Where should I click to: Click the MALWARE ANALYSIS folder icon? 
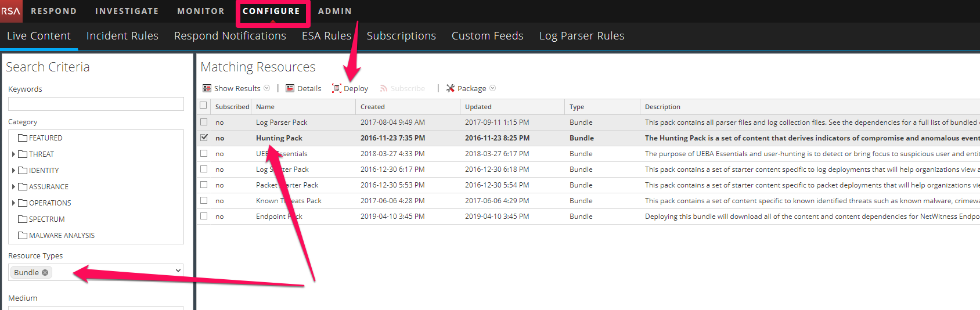pyautogui.click(x=23, y=236)
